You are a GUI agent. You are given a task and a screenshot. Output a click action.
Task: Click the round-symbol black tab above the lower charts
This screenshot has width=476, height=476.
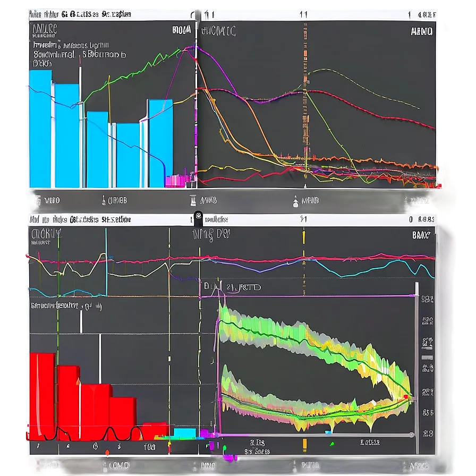pyautogui.click(x=198, y=218)
